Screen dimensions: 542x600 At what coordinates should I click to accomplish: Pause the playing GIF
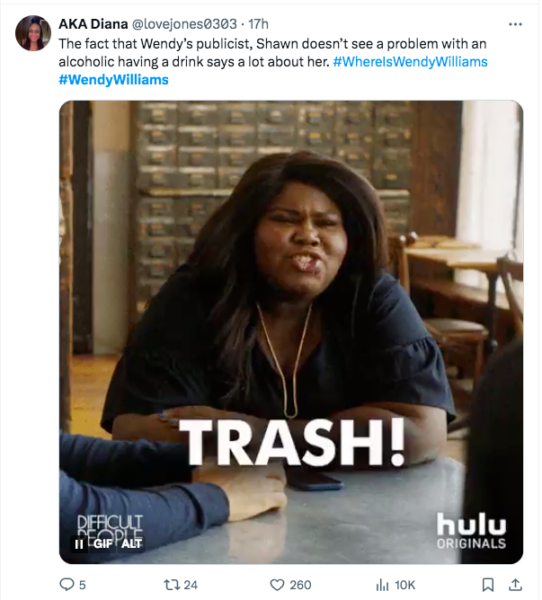(x=79, y=544)
